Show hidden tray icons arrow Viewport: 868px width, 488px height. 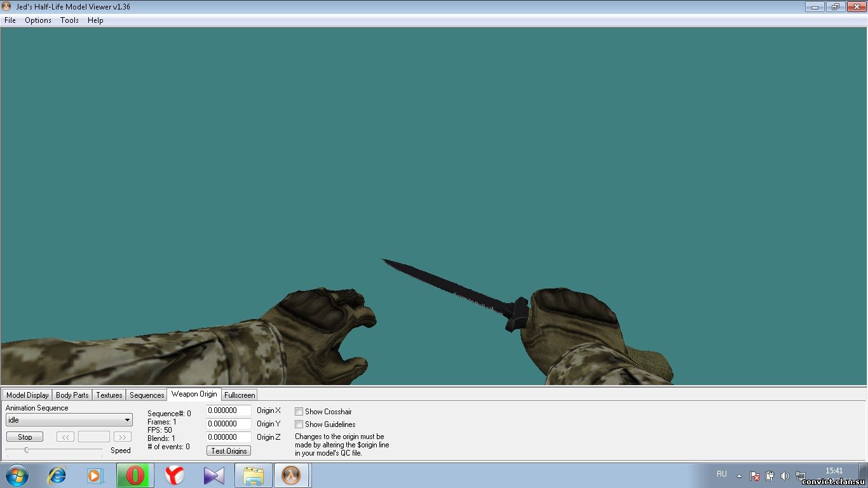[739, 475]
